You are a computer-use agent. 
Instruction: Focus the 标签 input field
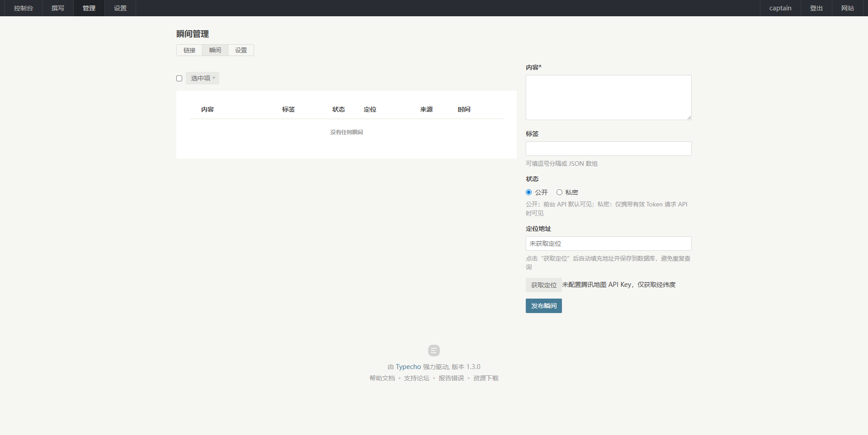coord(608,149)
